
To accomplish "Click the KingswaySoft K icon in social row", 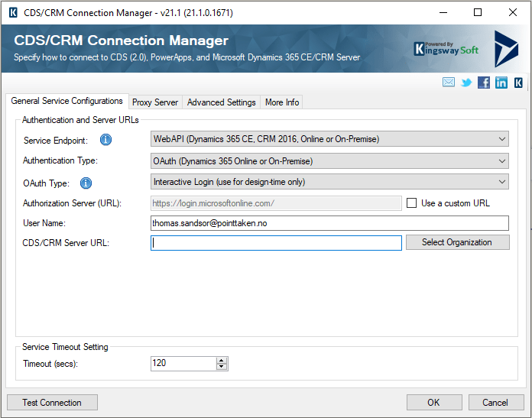I will click(x=519, y=83).
